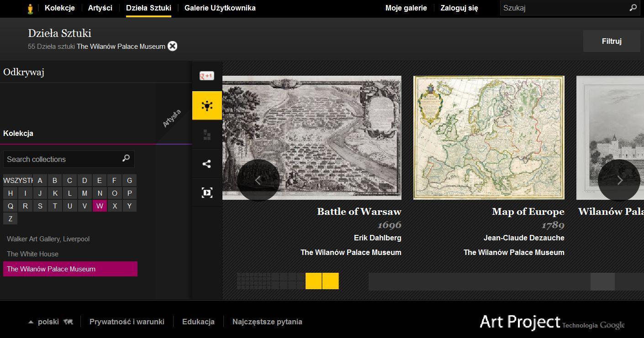
Task: Click the translate icon next to polski
Action: click(68, 322)
